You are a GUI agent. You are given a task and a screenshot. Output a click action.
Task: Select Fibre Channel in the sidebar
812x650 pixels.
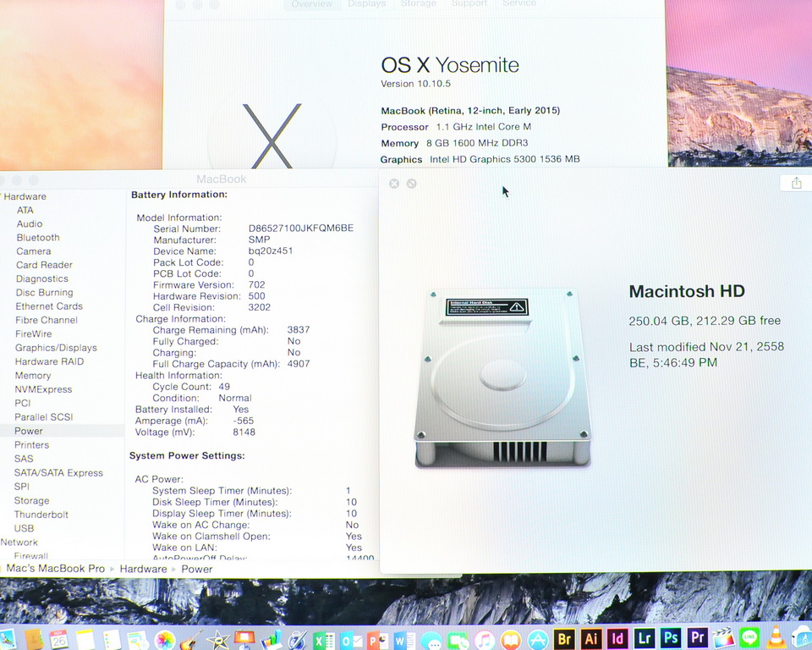[x=46, y=320]
